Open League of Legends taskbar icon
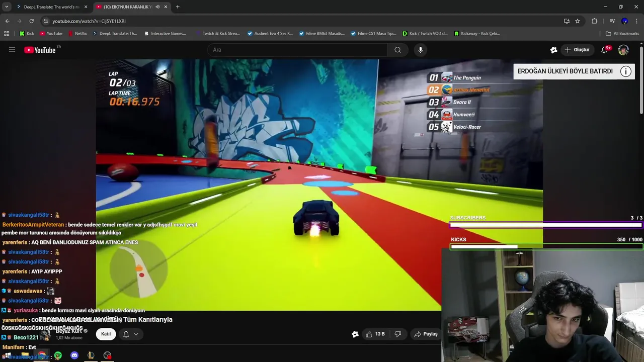 tap(91, 355)
